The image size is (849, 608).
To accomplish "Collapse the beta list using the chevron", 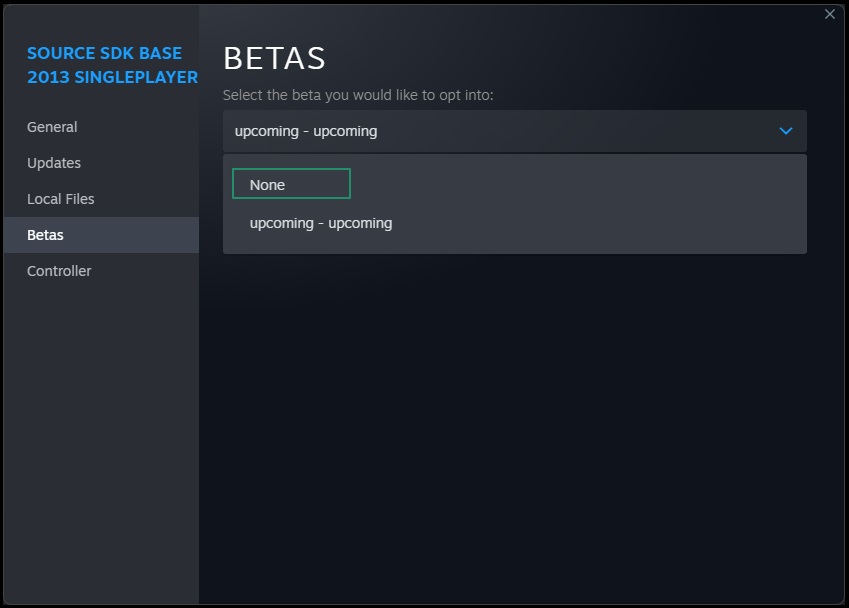I will [x=786, y=131].
